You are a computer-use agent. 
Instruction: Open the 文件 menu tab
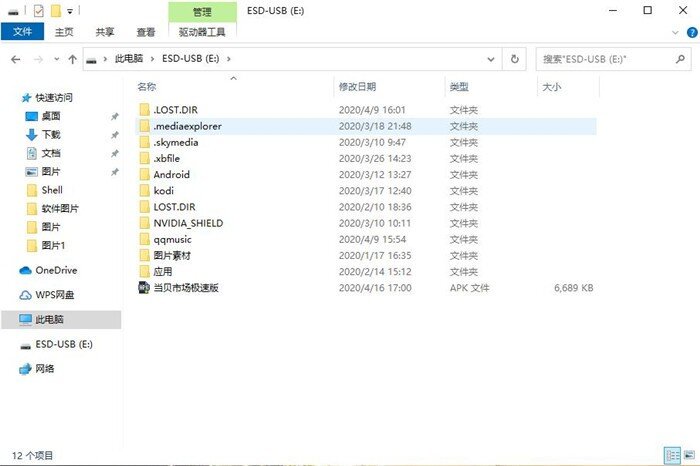tap(22, 32)
